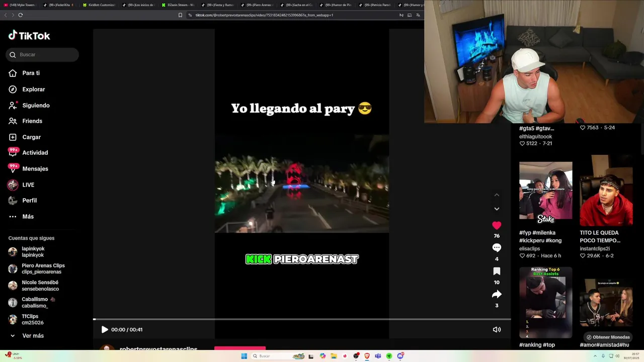Open TITO LE QUEDA POCO TIEMPO thumbnail
The width and height of the screenshot is (644, 362).
(x=606, y=191)
